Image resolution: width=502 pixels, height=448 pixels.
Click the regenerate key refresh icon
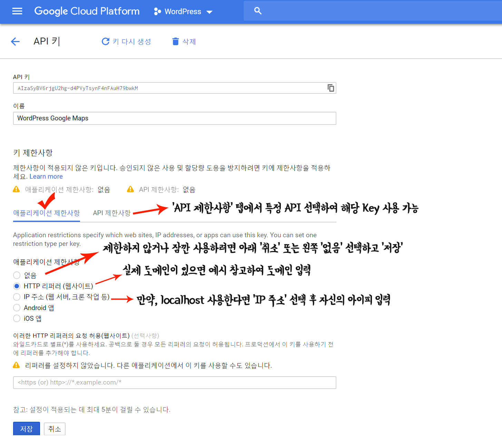point(106,41)
